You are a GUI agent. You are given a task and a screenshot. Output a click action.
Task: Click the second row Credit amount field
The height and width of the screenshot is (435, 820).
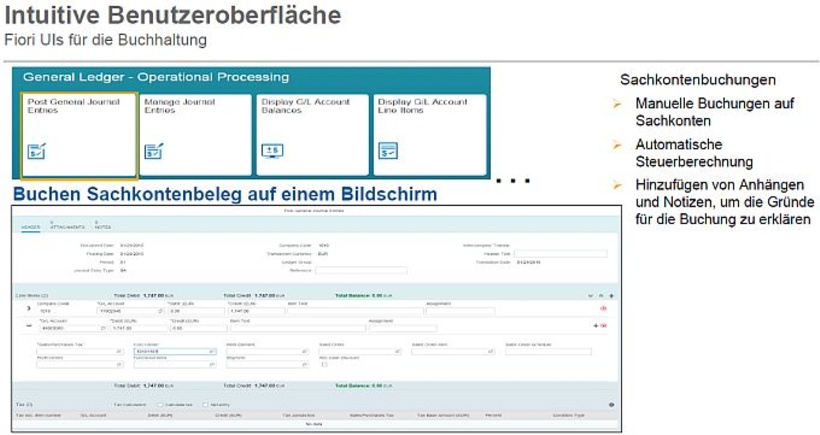coord(199,328)
